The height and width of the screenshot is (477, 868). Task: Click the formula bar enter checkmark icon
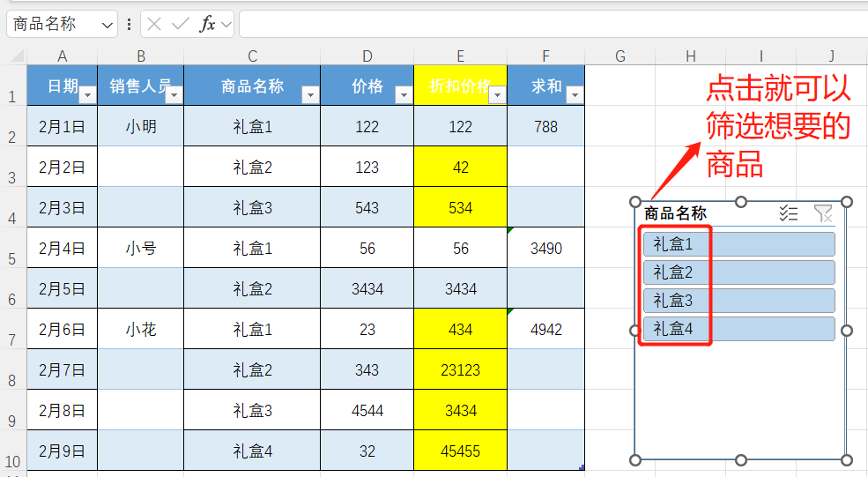[x=180, y=24]
